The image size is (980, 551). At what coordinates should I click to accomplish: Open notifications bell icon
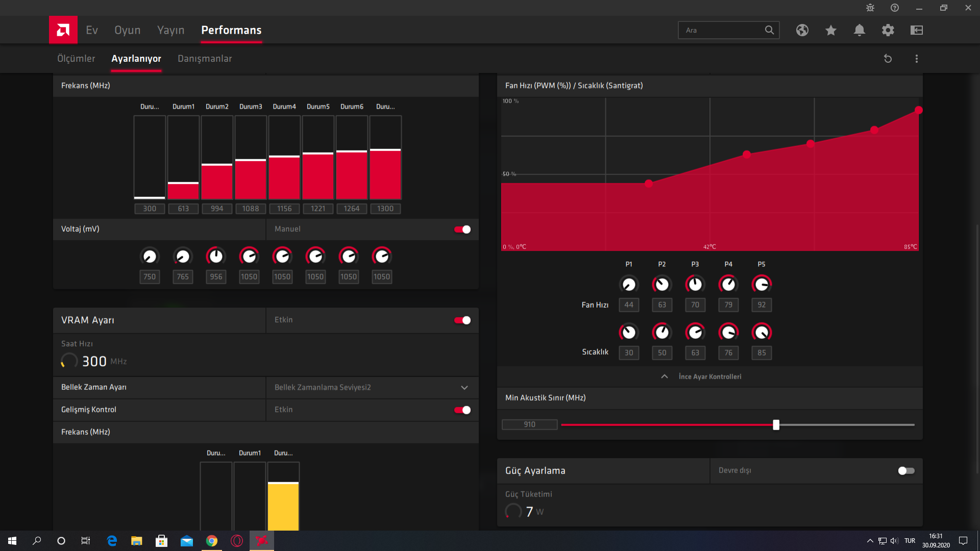(859, 30)
